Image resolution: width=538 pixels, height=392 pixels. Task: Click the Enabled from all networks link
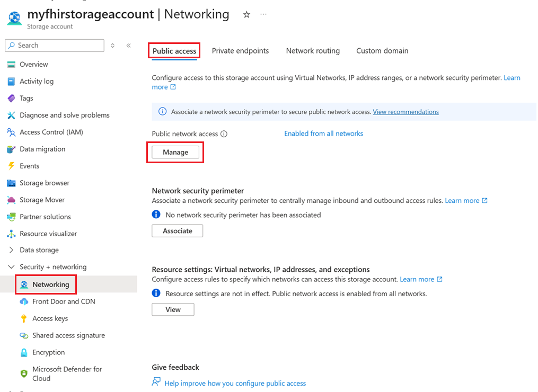pos(323,133)
